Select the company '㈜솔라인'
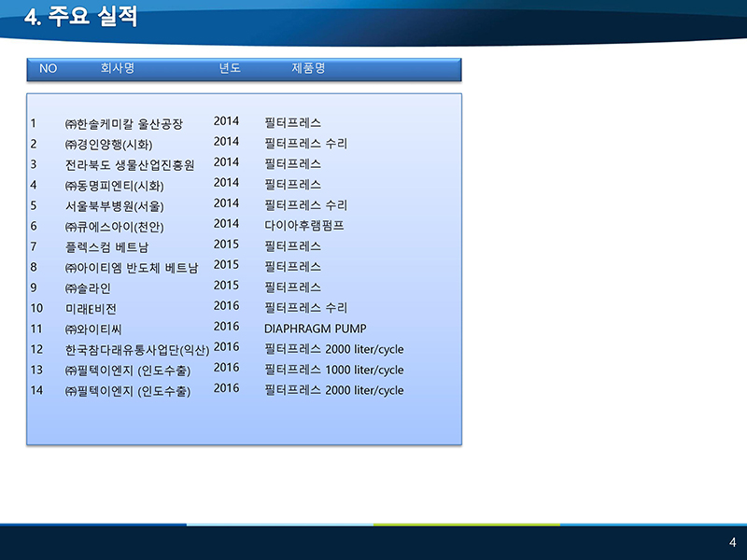 (x=88, y=288)
